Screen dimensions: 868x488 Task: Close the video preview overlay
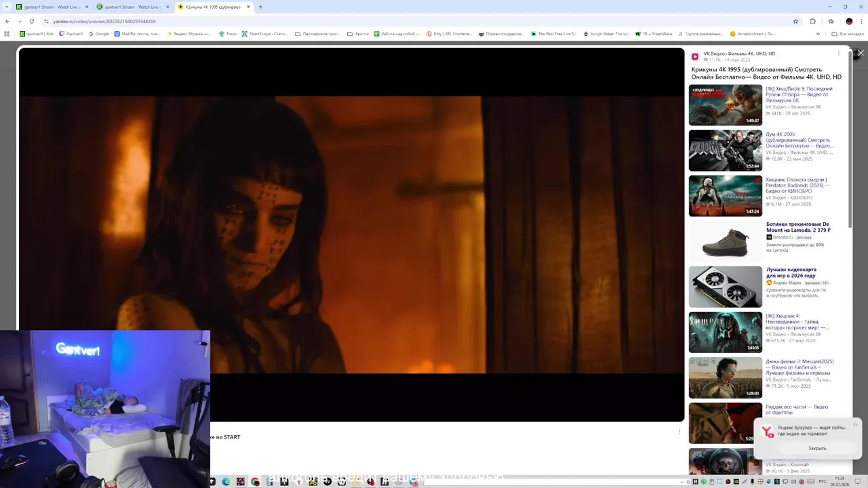tap(861, 53)
